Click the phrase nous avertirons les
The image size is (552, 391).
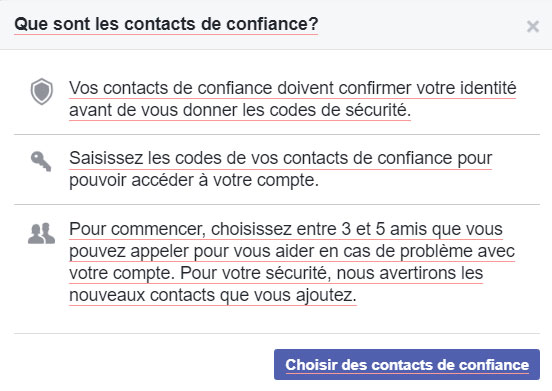(x=410, y=273)
